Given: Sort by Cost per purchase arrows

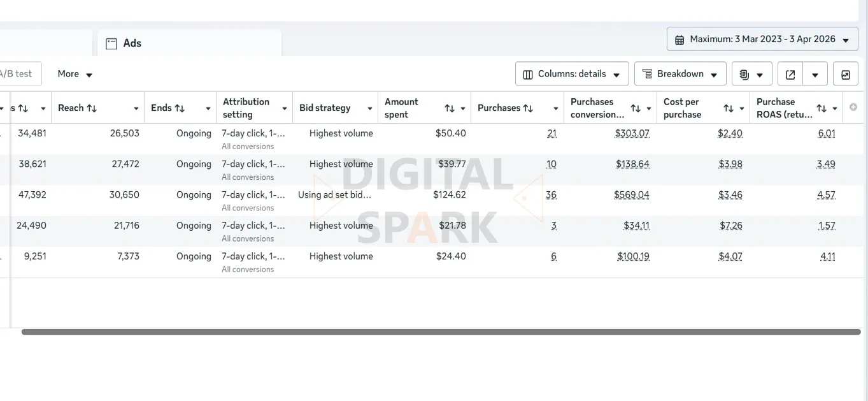Looking at the screenshot, I should pos(729,108).
